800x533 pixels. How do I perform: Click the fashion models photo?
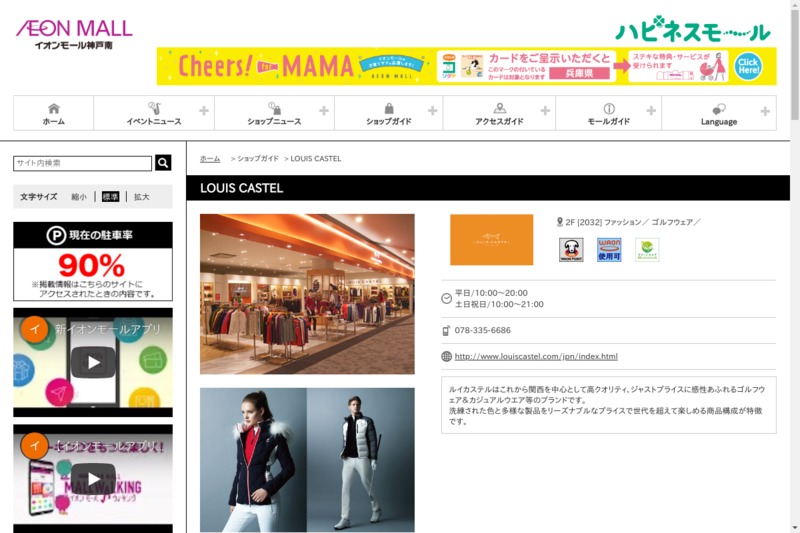click(307, 460)
